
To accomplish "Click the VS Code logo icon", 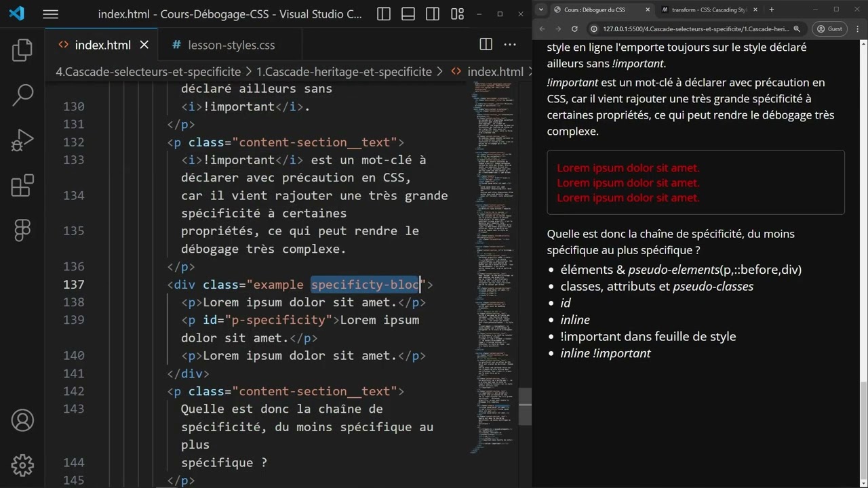I will (16, 14).
